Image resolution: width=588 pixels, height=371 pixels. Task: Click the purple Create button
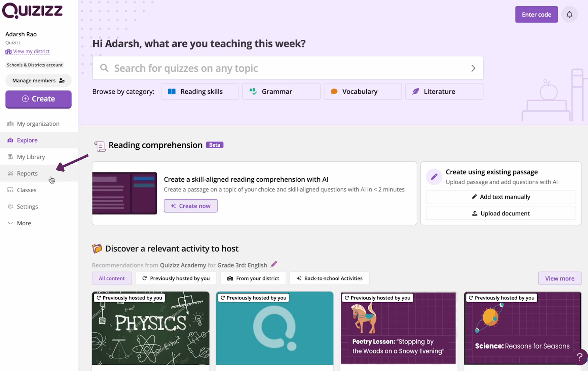coord(39,99)
